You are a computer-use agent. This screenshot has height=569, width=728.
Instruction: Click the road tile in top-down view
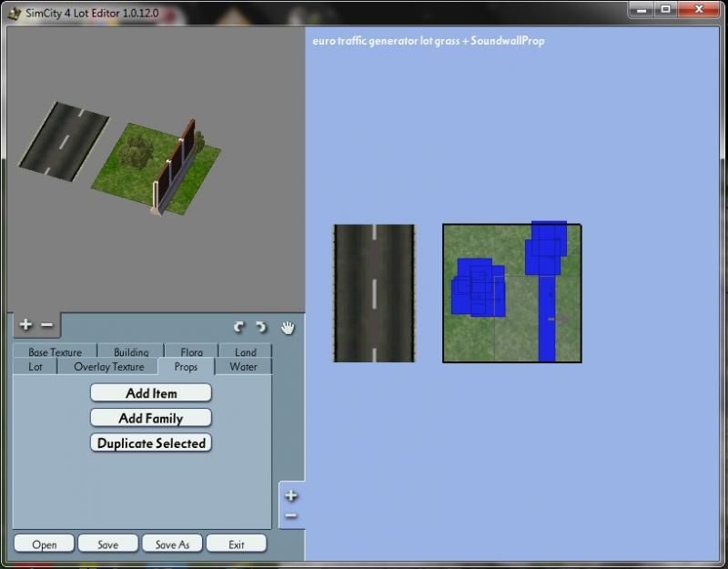pos(374,293)
